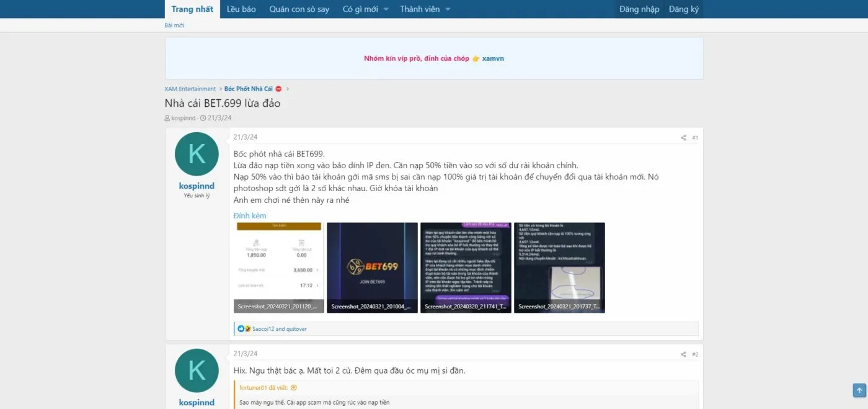Open attachment thumbnail Screenshot_20240321_201737

point(559,267)
